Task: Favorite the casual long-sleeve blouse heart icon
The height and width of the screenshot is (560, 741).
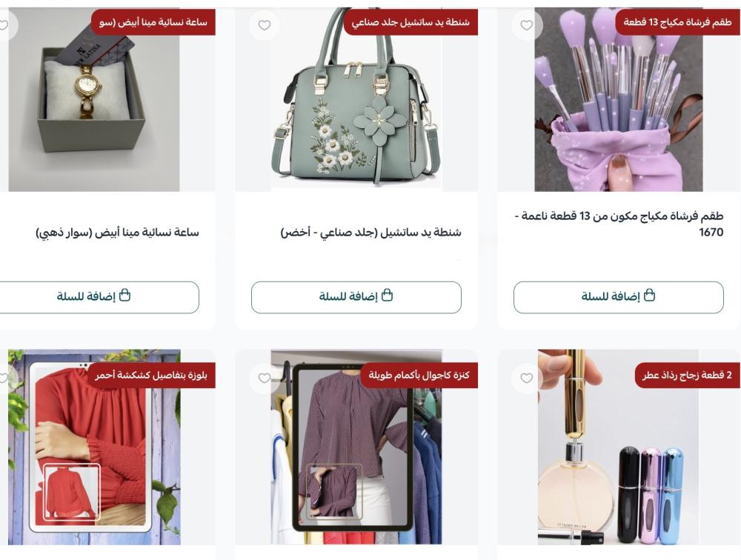Action: pos(265,378)
